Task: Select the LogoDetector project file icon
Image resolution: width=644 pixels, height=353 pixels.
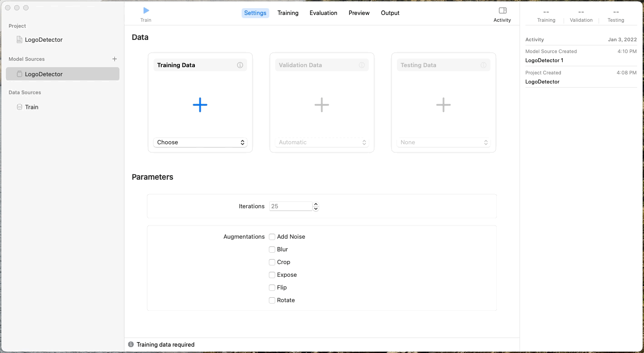Action: tap(19, 40)
